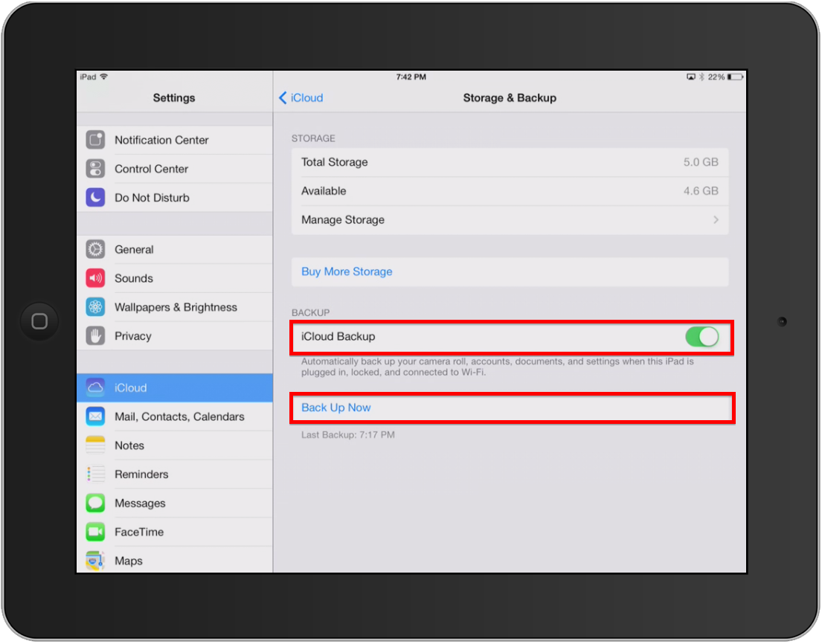Open Reminders settings
The width and height of the screenshot is (822, 644).
[x=175, y=474]
